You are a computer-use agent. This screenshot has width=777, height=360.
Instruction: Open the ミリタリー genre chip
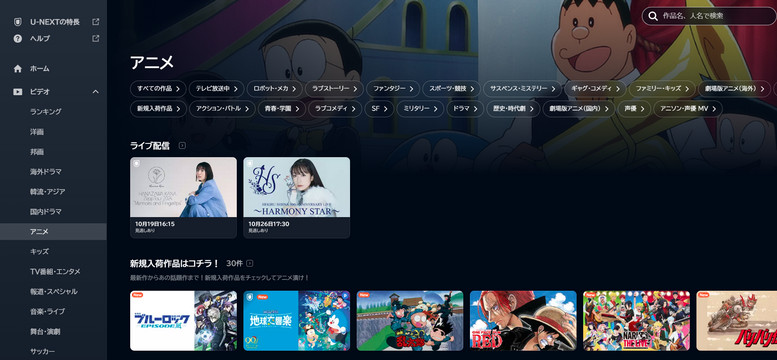pos(420,109)
